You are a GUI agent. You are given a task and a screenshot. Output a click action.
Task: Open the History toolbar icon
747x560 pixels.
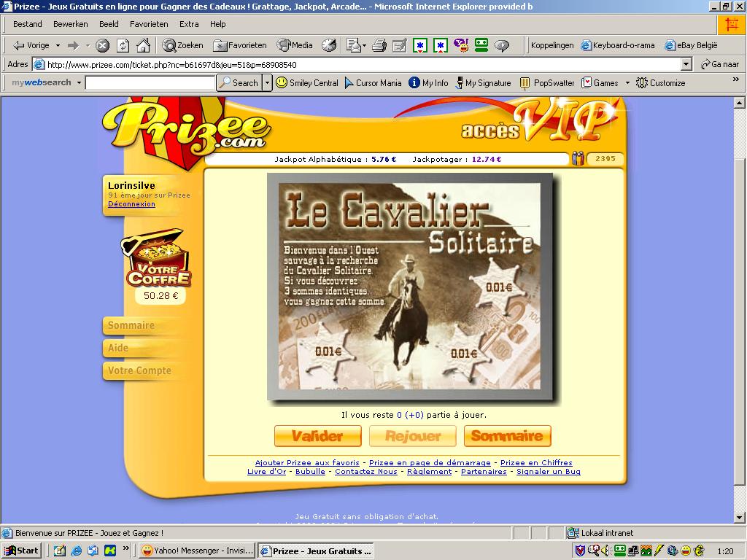[329, 46]
